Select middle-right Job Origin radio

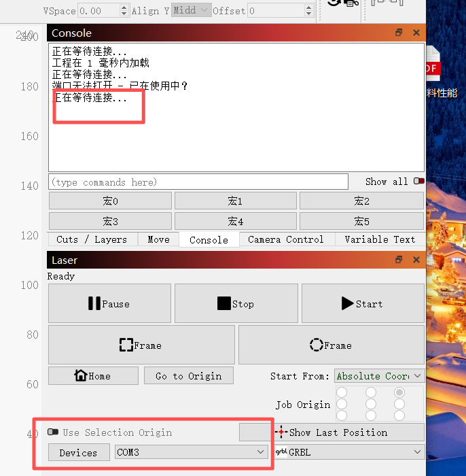(399, 404)
